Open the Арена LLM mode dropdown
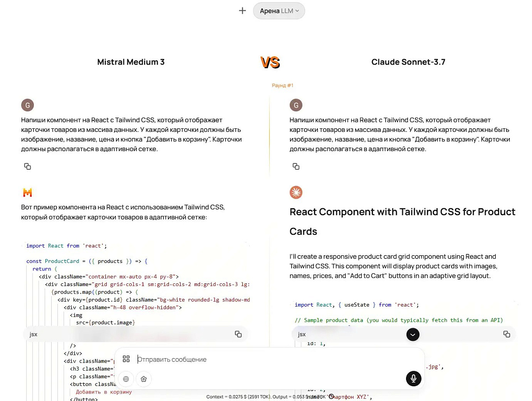Image resolution: width=532 pixels, height=401 pixels. [279, 11]
